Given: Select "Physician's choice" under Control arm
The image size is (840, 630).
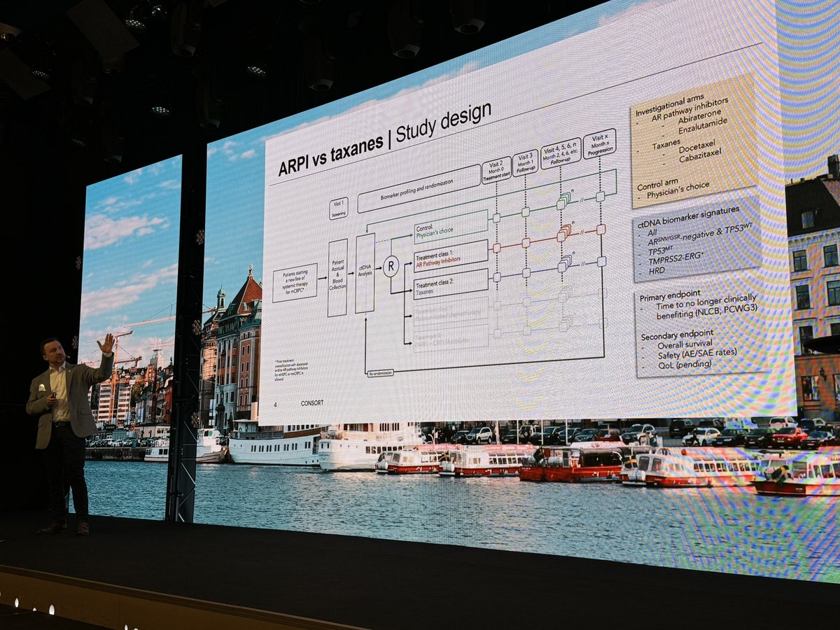Looking at the screenshot, I should (678, 189).
